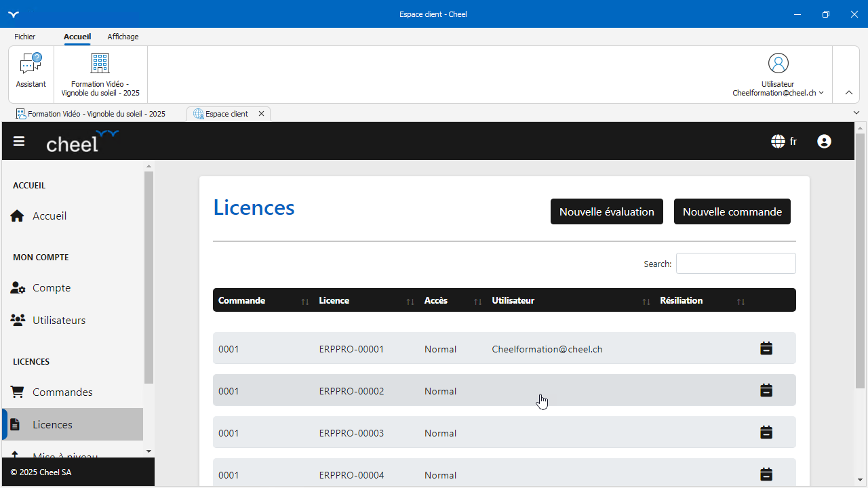Click Nouvelle commande button
This screenshot has width=868, height=488.
pyautogui.click(x=732, y=211)
